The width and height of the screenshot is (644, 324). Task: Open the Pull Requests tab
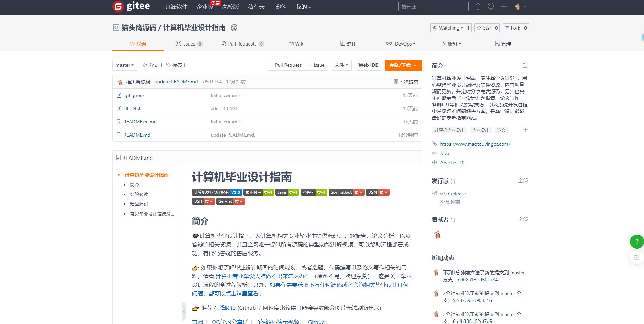pyautogui.click(x=243, y=44)
